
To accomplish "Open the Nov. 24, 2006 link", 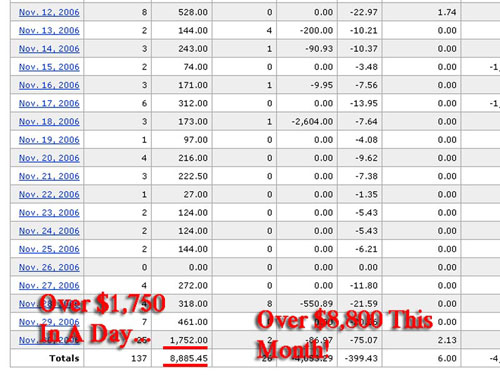I will pyautogui.click(x=49, y=231).
